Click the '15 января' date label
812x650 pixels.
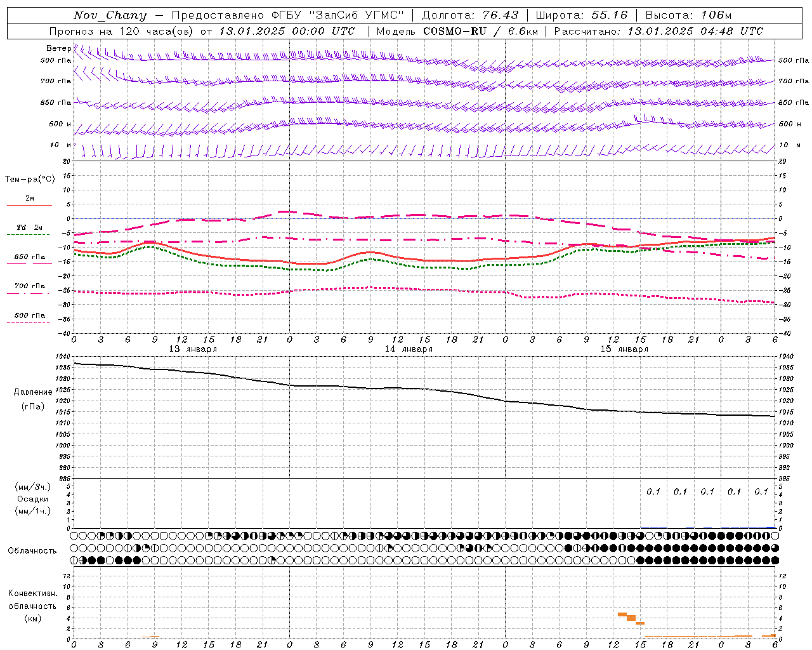(624, 349)
